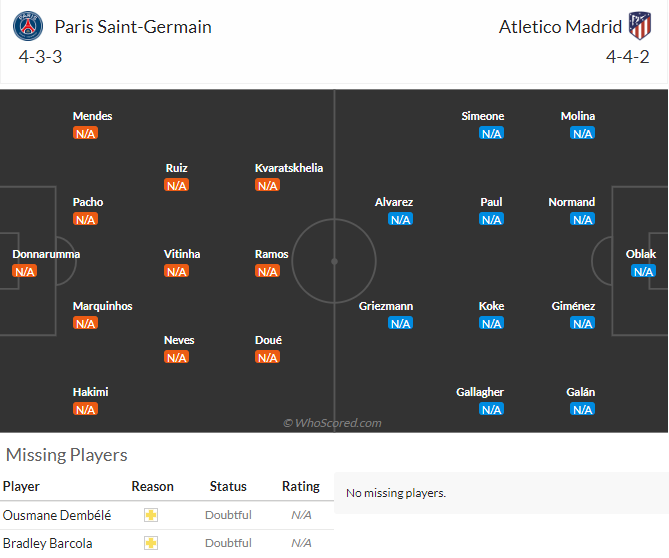Select player Gallagher on the pitch
669x558 pixels.
click(480, 392)
